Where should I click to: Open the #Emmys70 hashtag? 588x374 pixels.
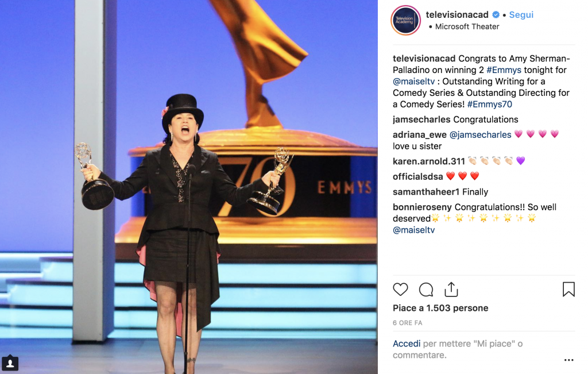tap(489, 105)
